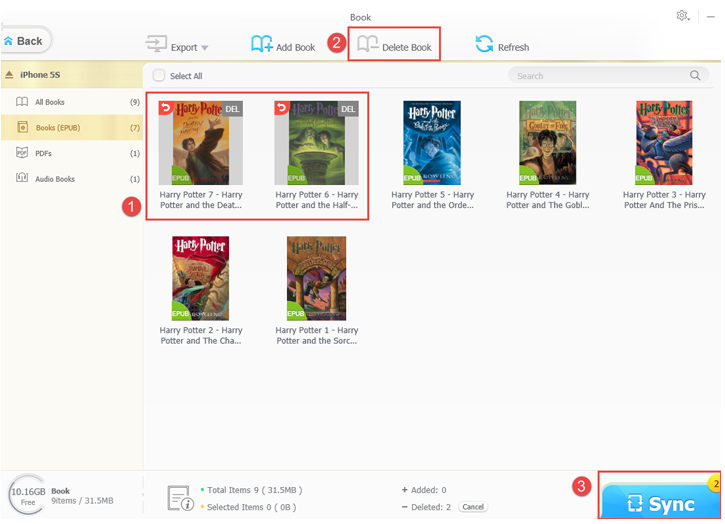This screenshot has height=524, width=725.
Task: Click the Books (EPUB) icon
Action: point(22,127)
